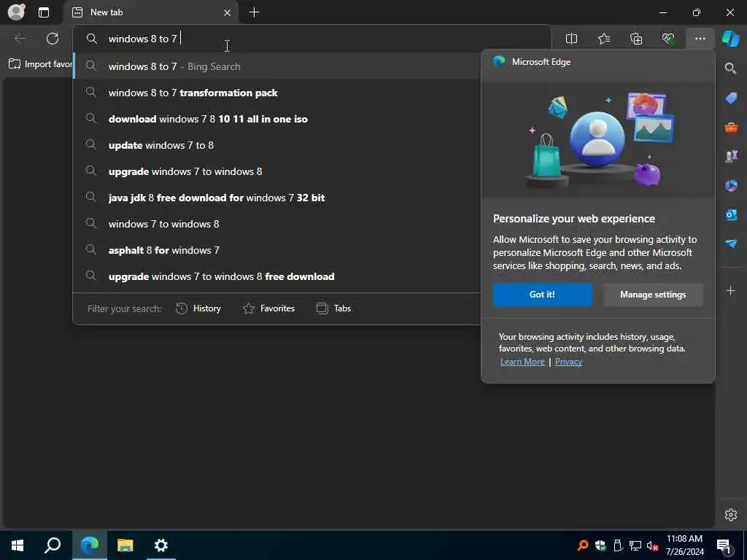Filter search by History

coord(198,308)
